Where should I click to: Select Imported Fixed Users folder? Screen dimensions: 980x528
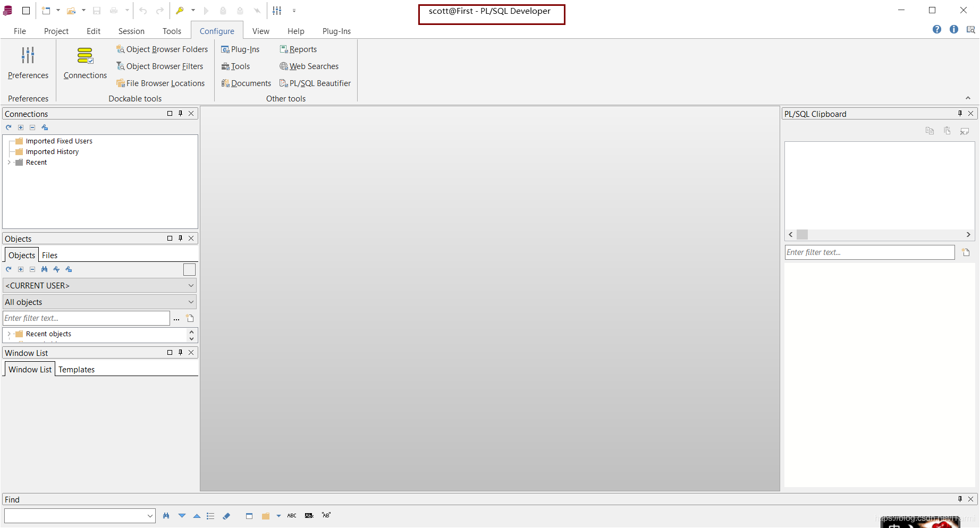pos(59,141)
